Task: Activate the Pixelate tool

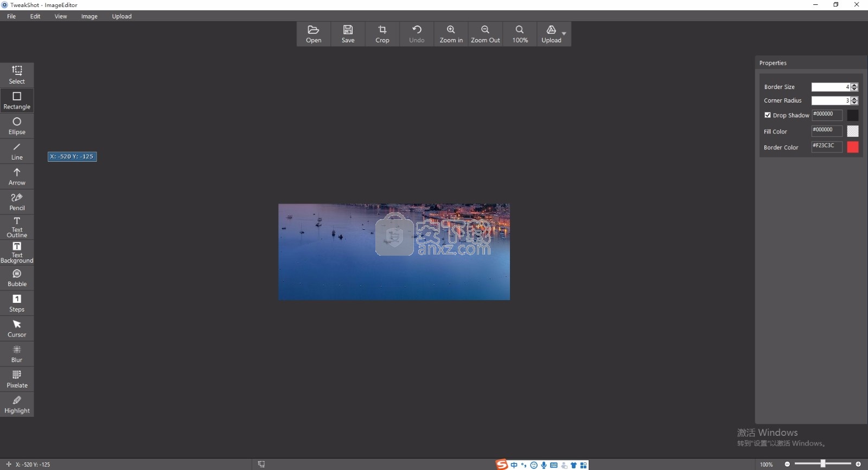Action: click(17, 379)
